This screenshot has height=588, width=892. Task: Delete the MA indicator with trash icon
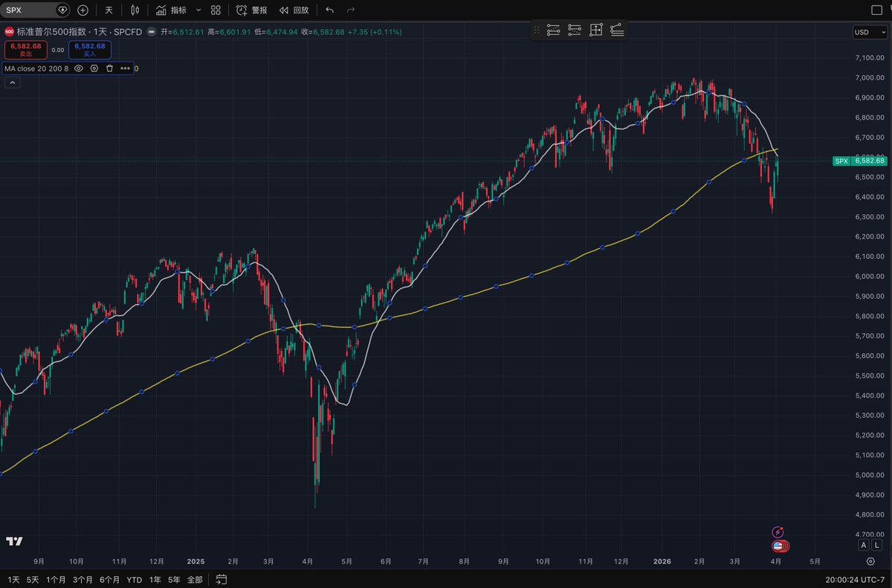tap(109, 68)
